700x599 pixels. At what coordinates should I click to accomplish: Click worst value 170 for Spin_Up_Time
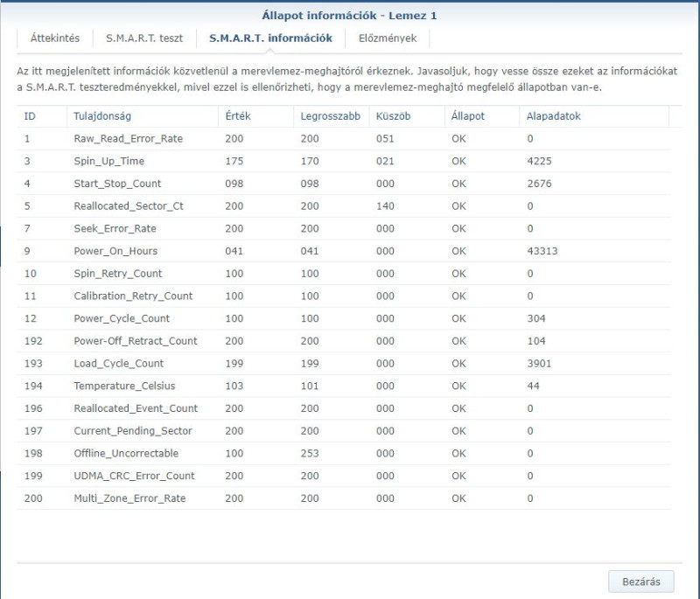[x=310, y=161]
